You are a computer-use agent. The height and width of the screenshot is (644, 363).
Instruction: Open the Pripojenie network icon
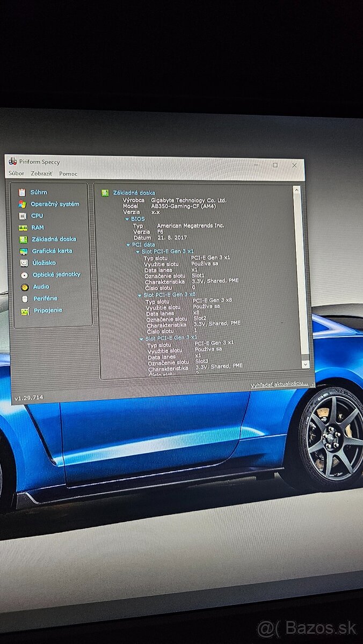(x=25, y=311)
